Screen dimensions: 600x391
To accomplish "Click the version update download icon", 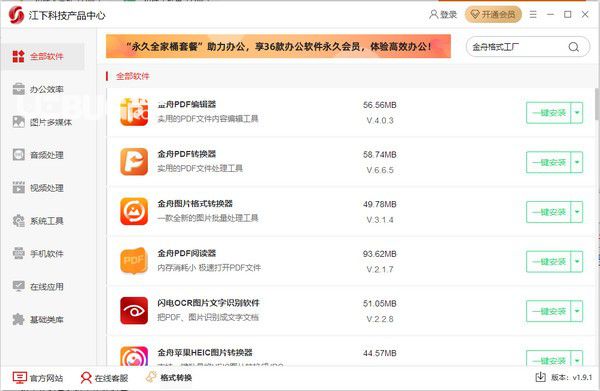I will (540, 377).
